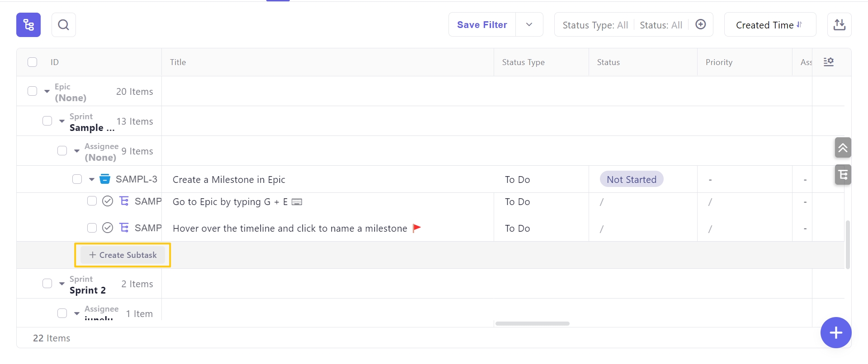The width and height of the screenshot is (868, 364).
Task: Click the export upload icon
Action: (839, 25)
